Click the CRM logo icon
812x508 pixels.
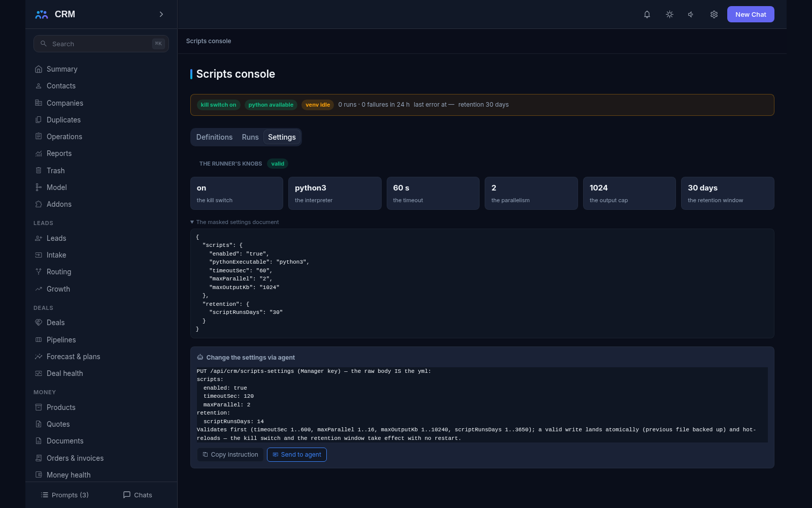(42, 14)
